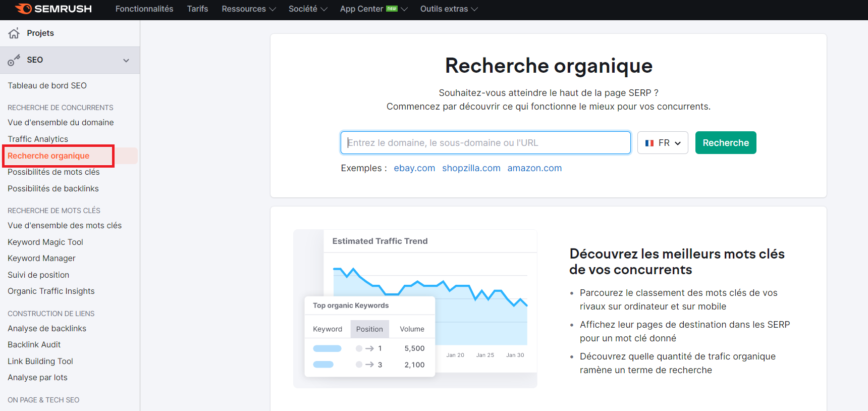Click the Semrush logo
The image size is (868, 411).
[x=53, y=9]
